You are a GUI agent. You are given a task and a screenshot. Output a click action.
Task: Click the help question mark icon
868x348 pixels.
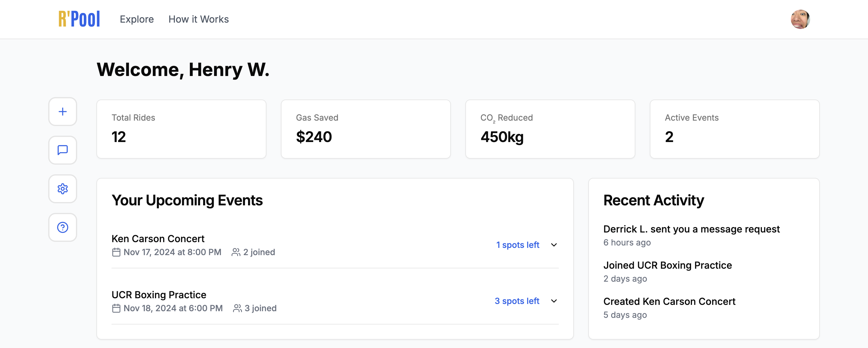click(63, 227)
